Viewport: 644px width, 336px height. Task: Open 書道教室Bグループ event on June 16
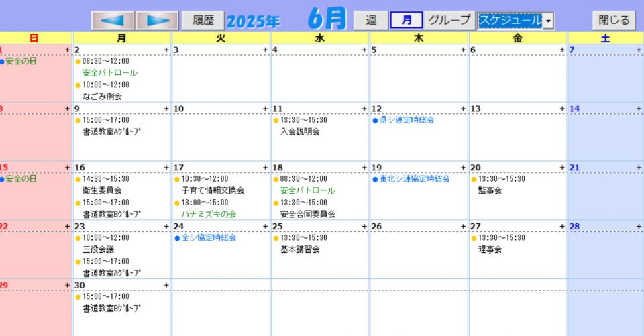(111, 214)
